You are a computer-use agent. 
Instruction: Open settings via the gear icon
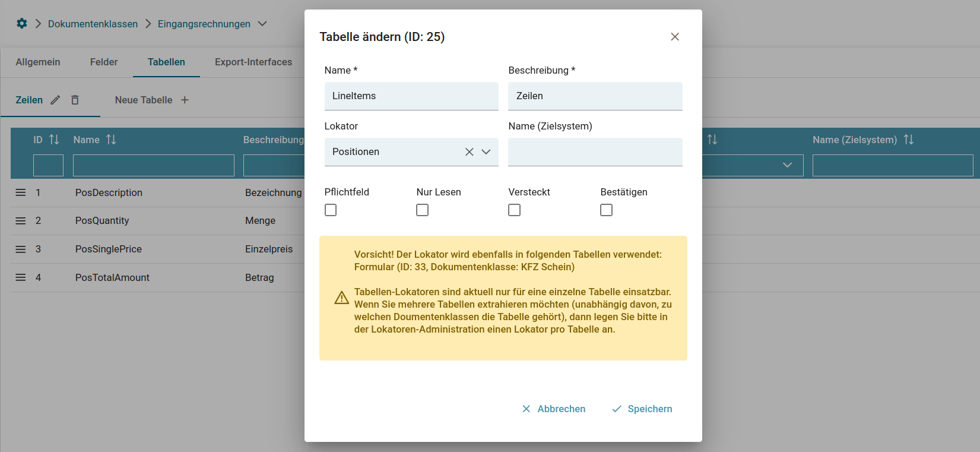click(x=22, y=24)
